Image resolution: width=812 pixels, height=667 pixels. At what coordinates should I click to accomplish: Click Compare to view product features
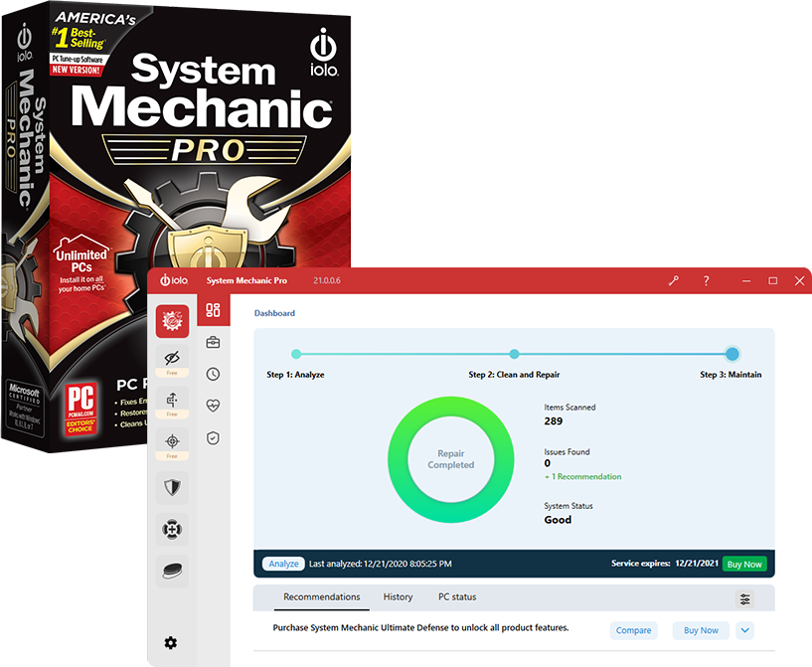[633, 630]
